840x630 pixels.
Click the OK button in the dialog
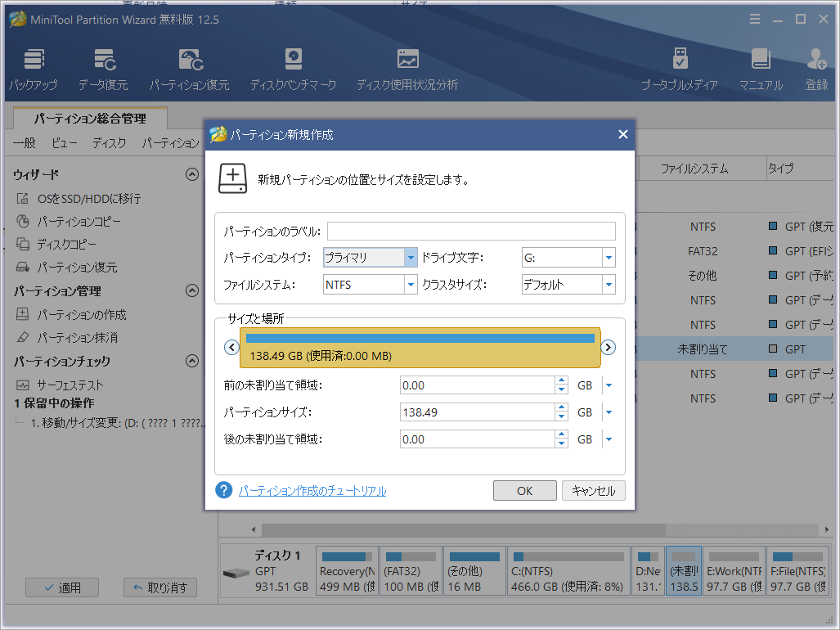click(524, 491)
